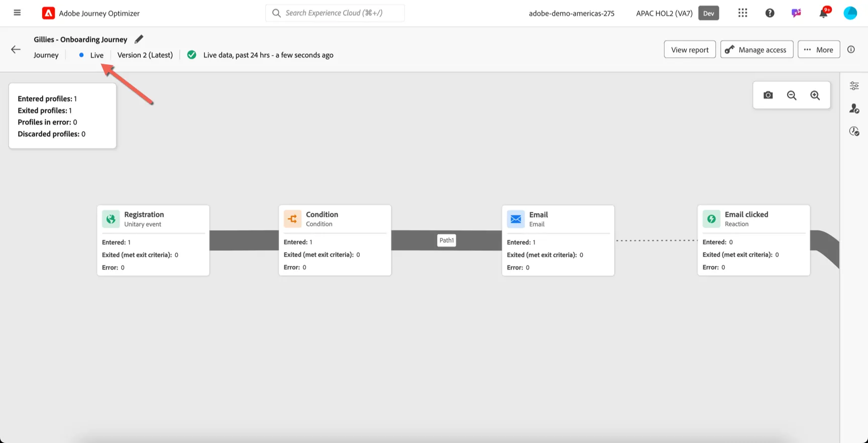Image resolution: width=868 pixels, height=443 pixels.
Task: Click the Live status label
Action: 97,55
